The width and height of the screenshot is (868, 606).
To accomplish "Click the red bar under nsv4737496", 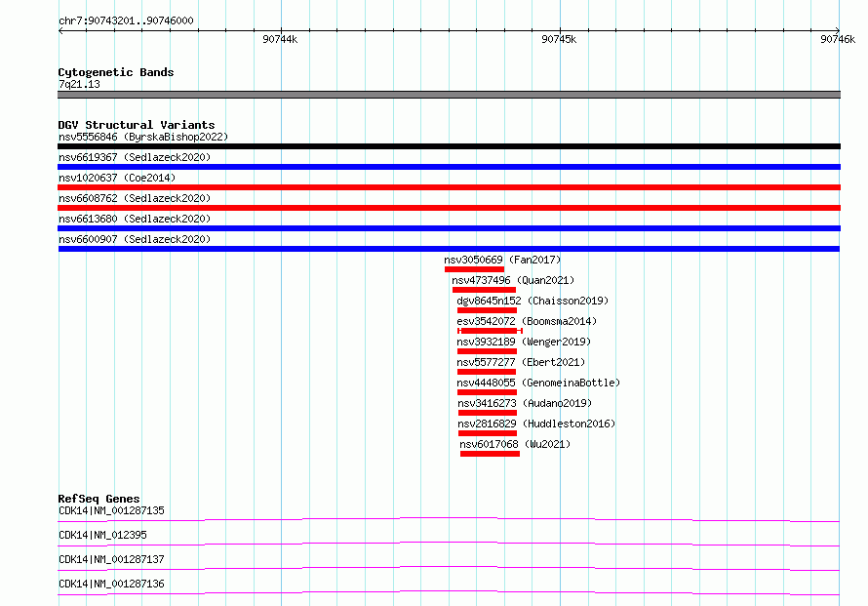I will 484,290.
